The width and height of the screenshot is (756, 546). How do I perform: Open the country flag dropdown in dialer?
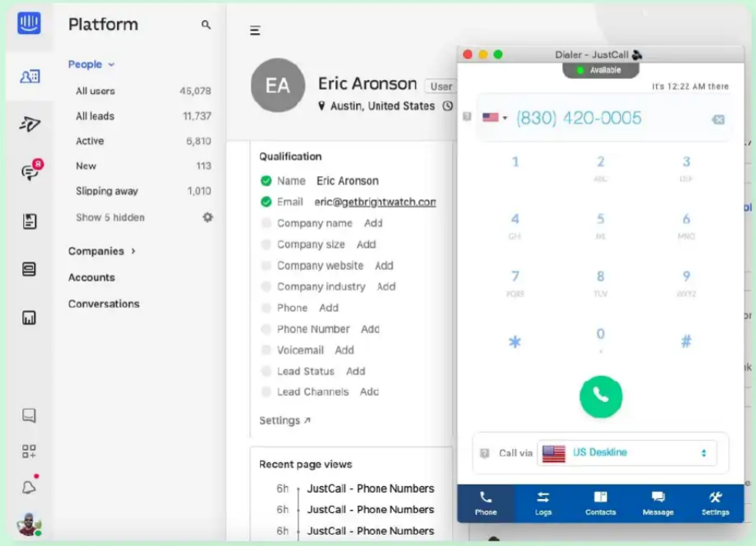click(x=495, y=117)
